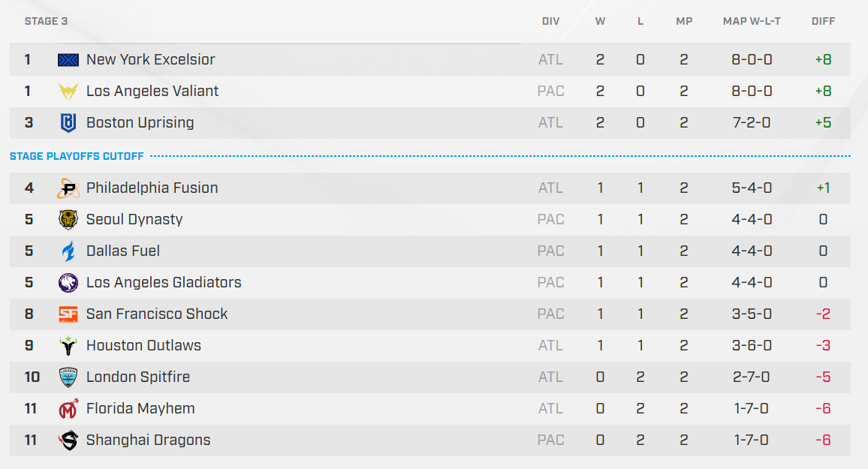Click the Houston Outlaws longhorn logo
The width and height of the screenshot is (868, 469).
click(68, 346)
